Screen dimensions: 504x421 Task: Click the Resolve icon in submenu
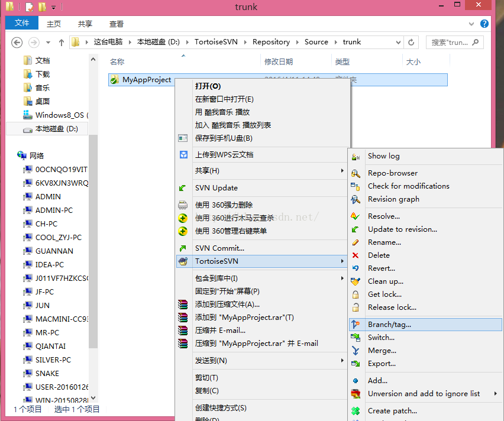(356, 216)
